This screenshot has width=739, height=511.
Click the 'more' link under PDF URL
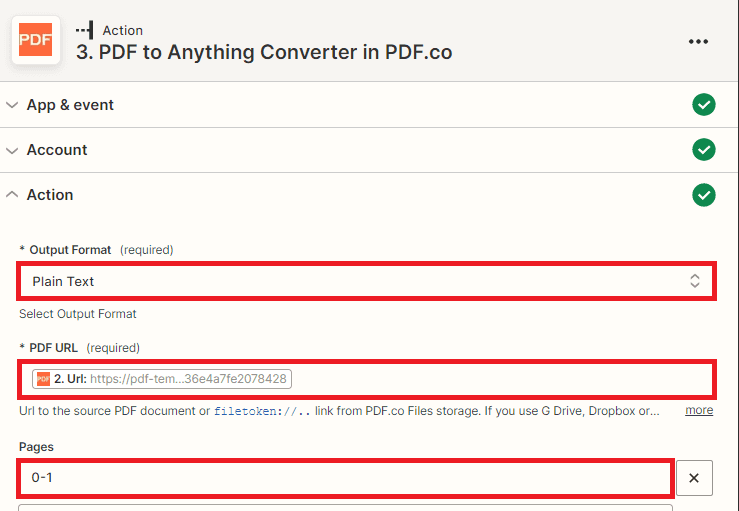coord(699,410)
